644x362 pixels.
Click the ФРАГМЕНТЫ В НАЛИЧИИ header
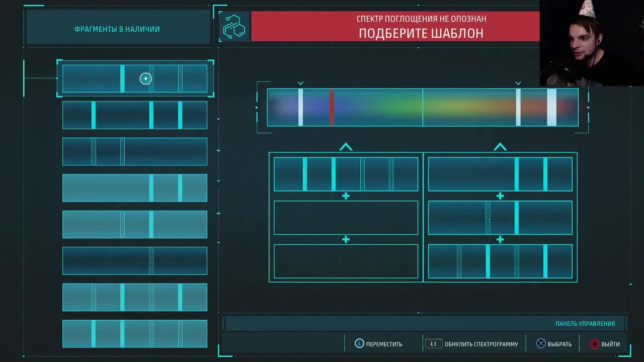(x=117, y=29)
